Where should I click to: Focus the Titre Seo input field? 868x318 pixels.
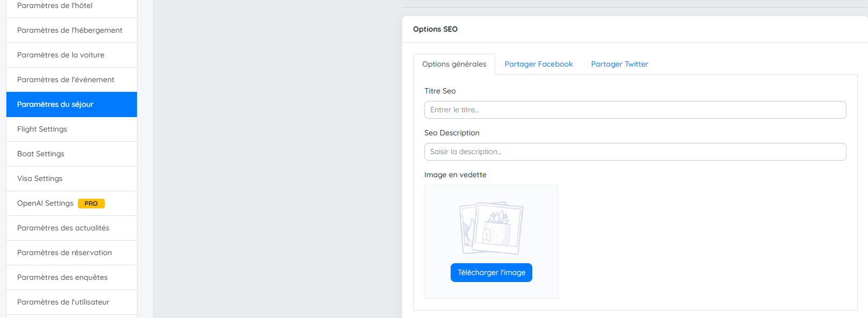(x=635, y=110)
